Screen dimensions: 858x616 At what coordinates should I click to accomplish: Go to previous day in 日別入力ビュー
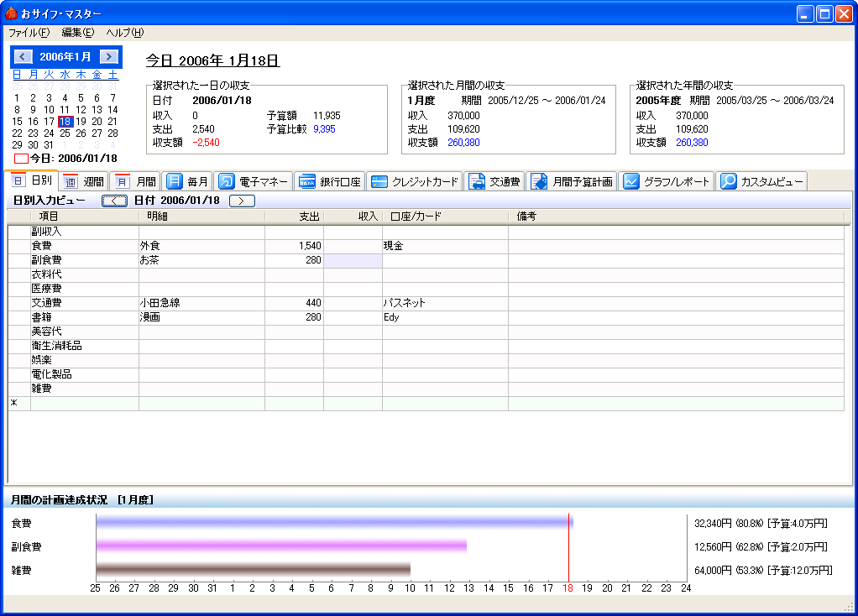click(x=114, y=201)
